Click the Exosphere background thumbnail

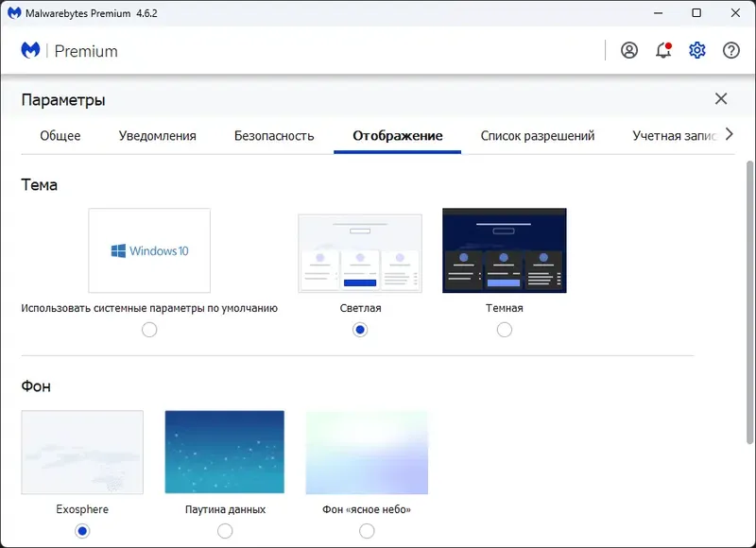point(82,454)
